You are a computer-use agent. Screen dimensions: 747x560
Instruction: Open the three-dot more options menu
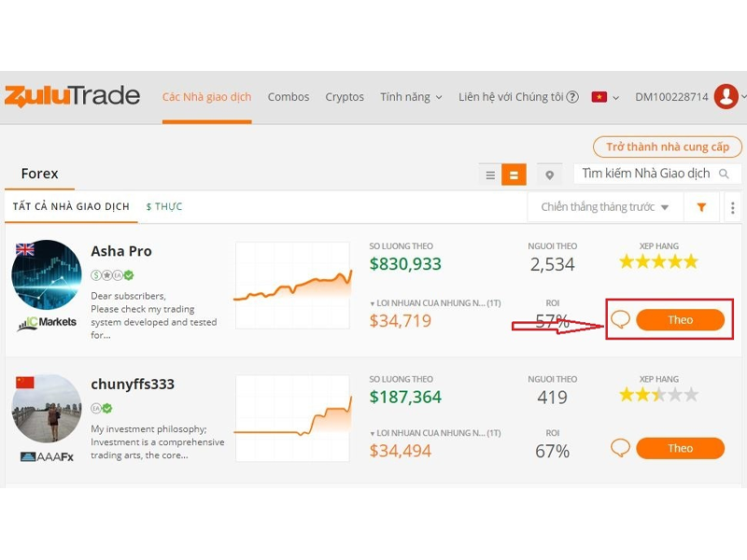click(732, 207)
